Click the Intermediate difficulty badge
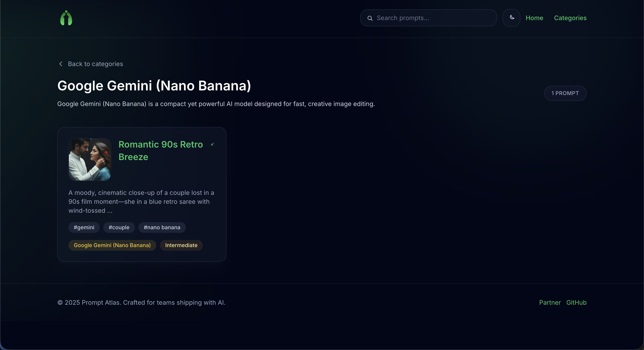 [181, 245]
